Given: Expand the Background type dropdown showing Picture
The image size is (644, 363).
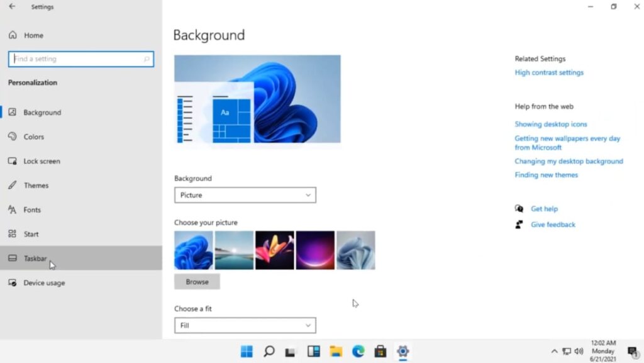Looking at the screenshot, I should pos(245,195).
